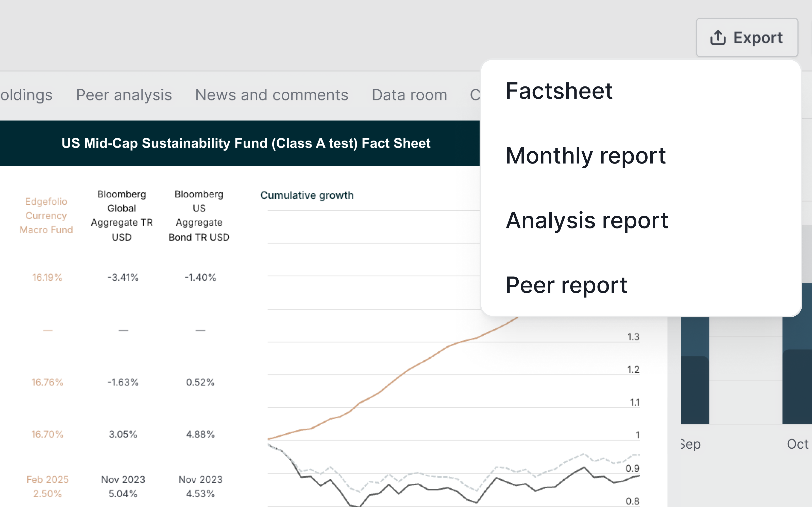
Task: Switch to the Holdings tab
Action: pos(26,95)
